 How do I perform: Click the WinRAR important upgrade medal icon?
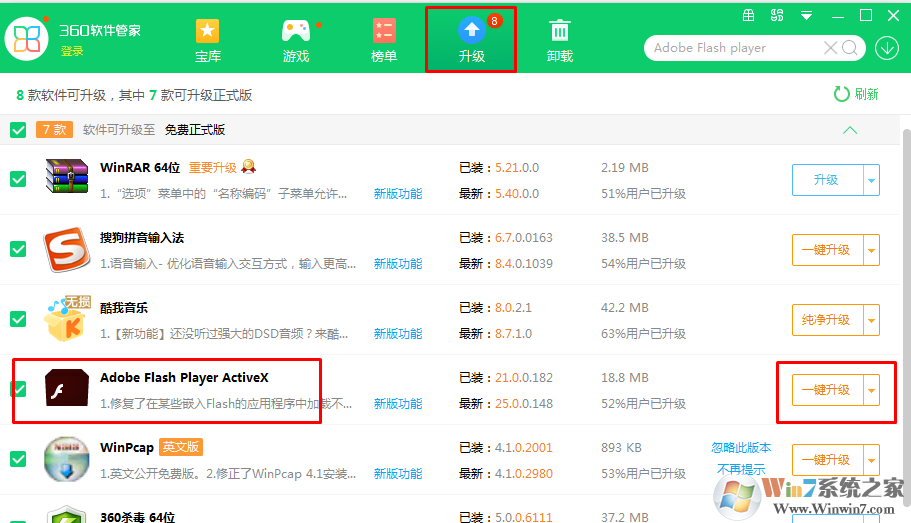(249, 167)
